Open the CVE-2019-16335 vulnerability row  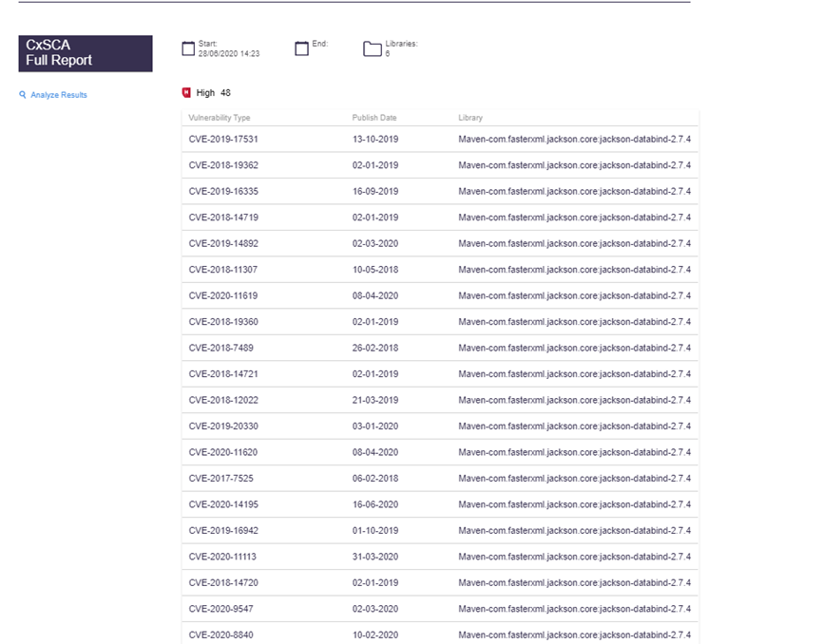pyautogui.click(x=440, y=192)
